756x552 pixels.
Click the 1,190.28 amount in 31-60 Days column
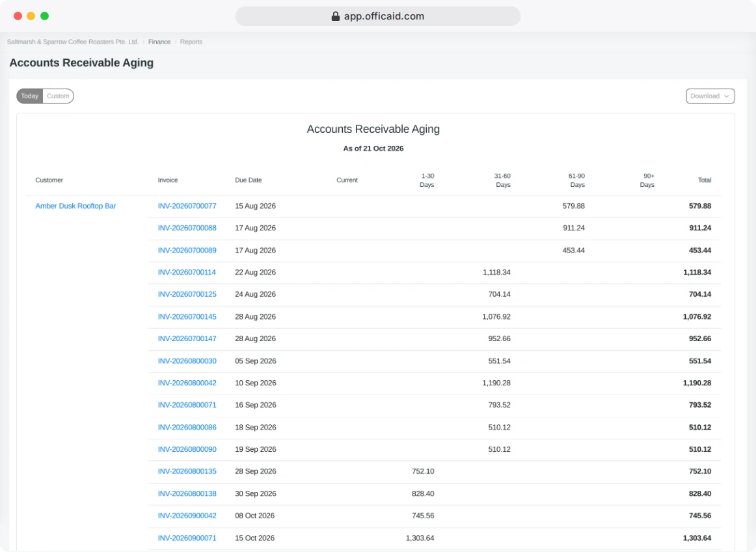[496, 383]
